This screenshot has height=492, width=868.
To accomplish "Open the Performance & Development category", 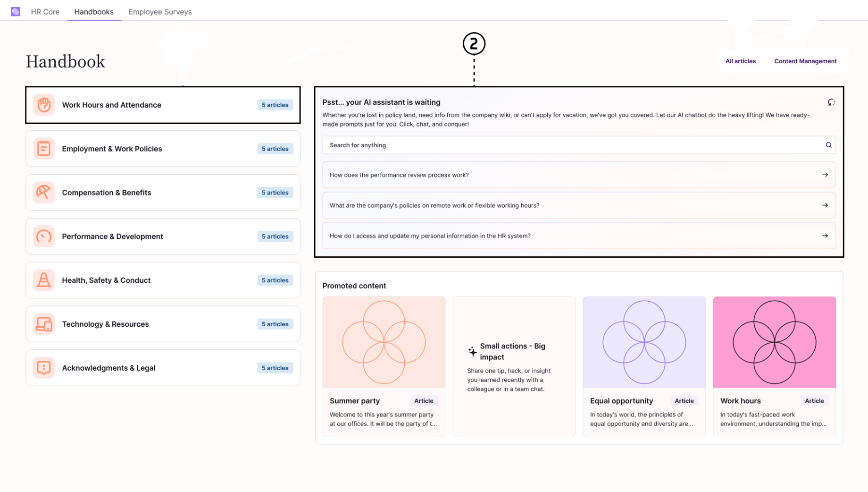I will click(163, 237).
